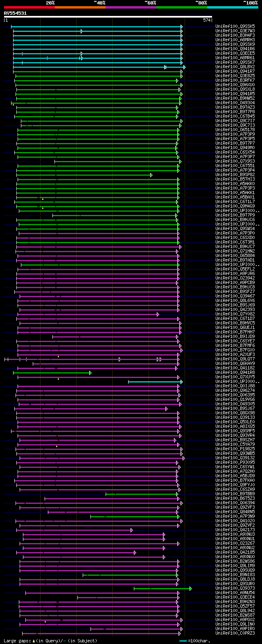Image resolution: width=262 pixels, height=644 pixels.
Task: Click the red 20% identity legend segment
Action: (29, 7)
